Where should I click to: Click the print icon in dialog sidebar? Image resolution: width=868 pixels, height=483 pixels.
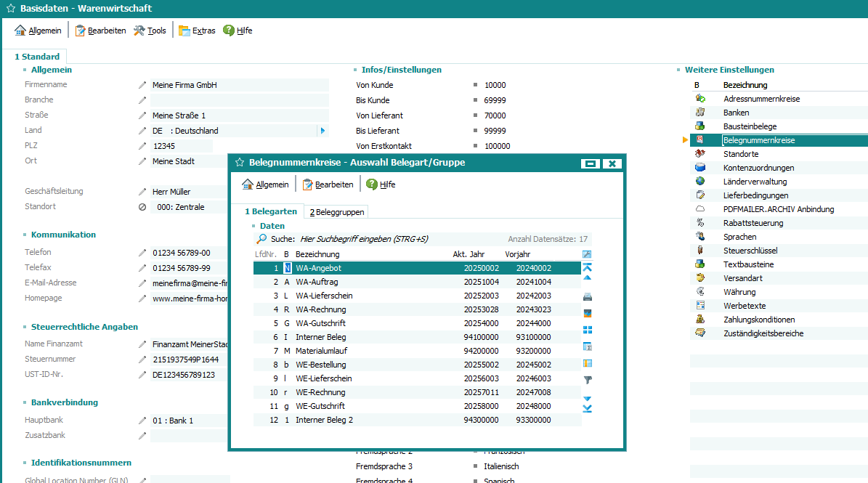588,296
